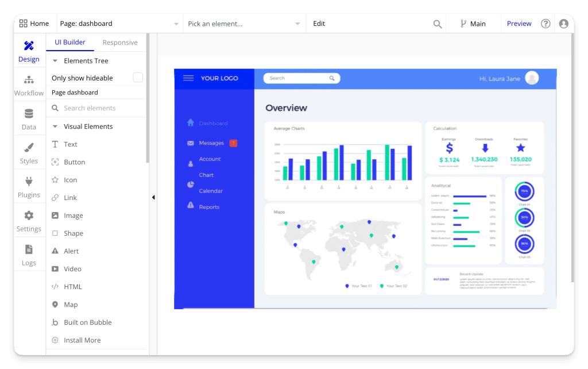Screen dimensions: 588x369
Task: Click the canvas dashboard Search box
Action: coord(301,78)
